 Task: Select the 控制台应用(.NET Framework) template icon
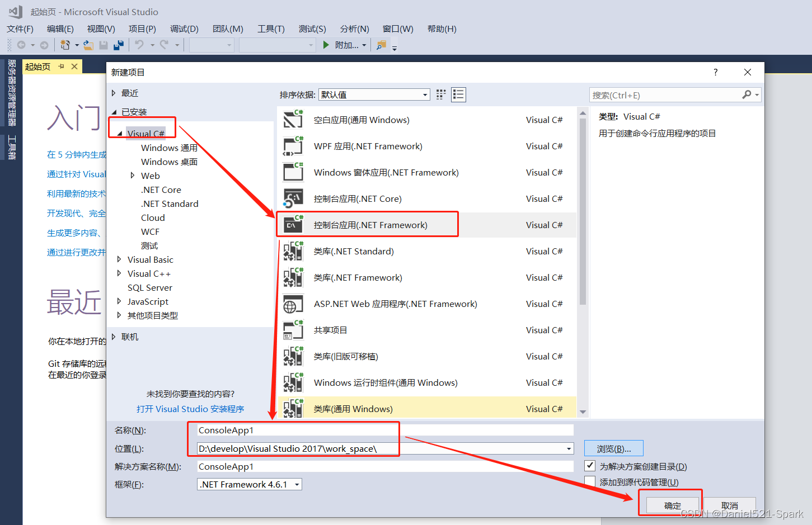293,224
